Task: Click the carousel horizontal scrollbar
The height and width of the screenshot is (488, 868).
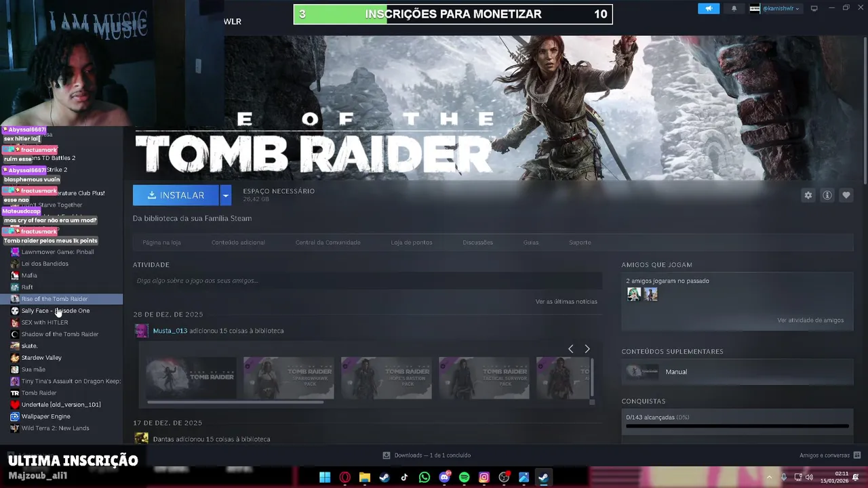Action: [235, 402]
